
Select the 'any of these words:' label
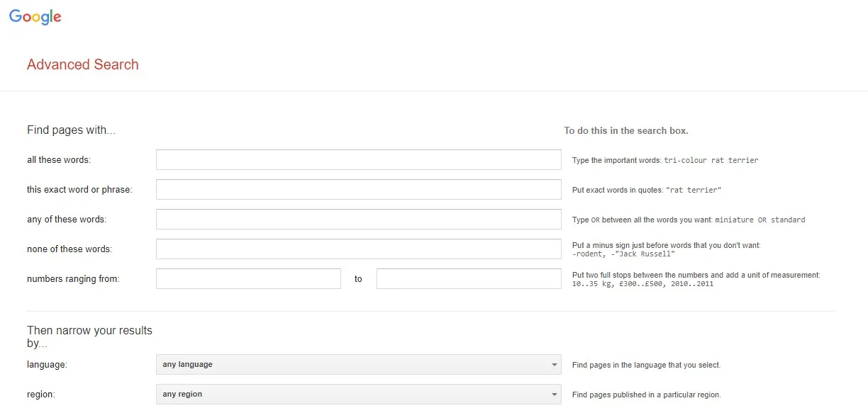tap(67, 220)
